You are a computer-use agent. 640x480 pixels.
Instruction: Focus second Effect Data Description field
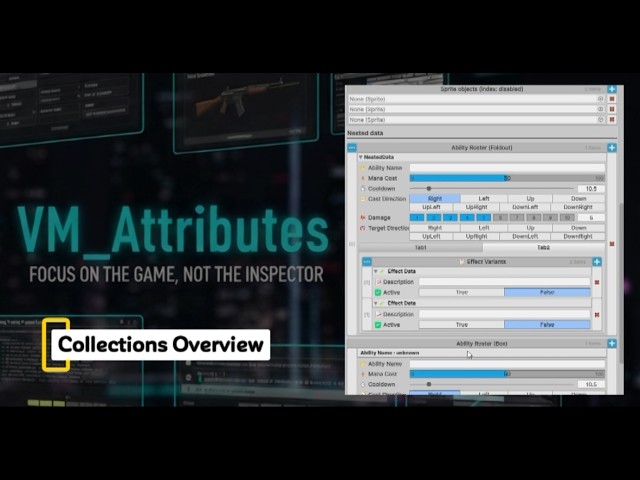504,314
